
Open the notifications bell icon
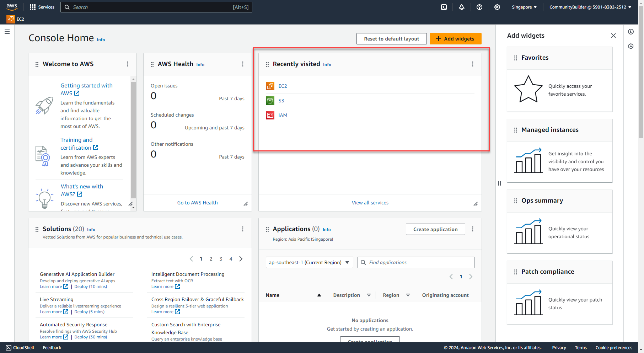pos(461,7)
